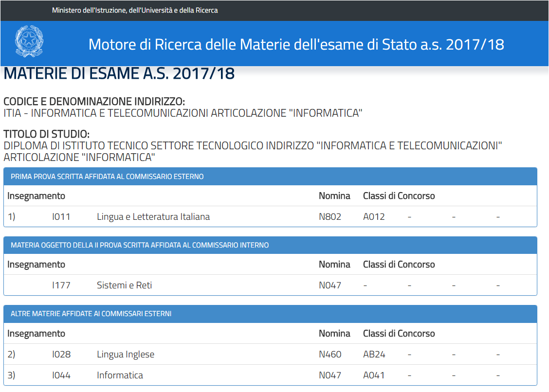
Task: Select the MATERIE DI ESAME A.S. 2017/18 heading
Action: click(x=119, y=73)
